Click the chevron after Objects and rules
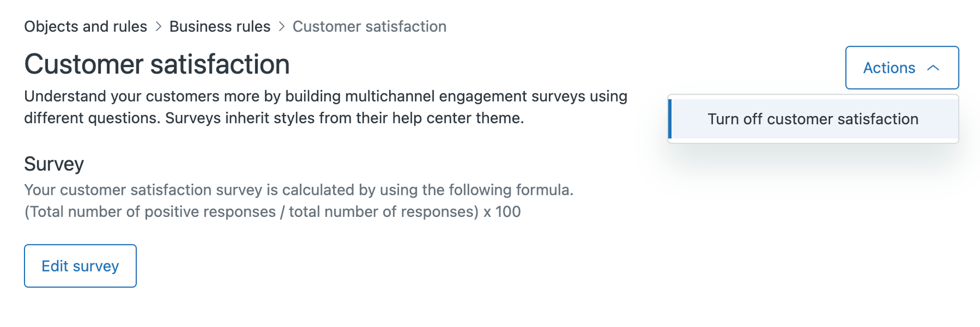The height and width of the screenshot is (327, 980). [158, 27]
